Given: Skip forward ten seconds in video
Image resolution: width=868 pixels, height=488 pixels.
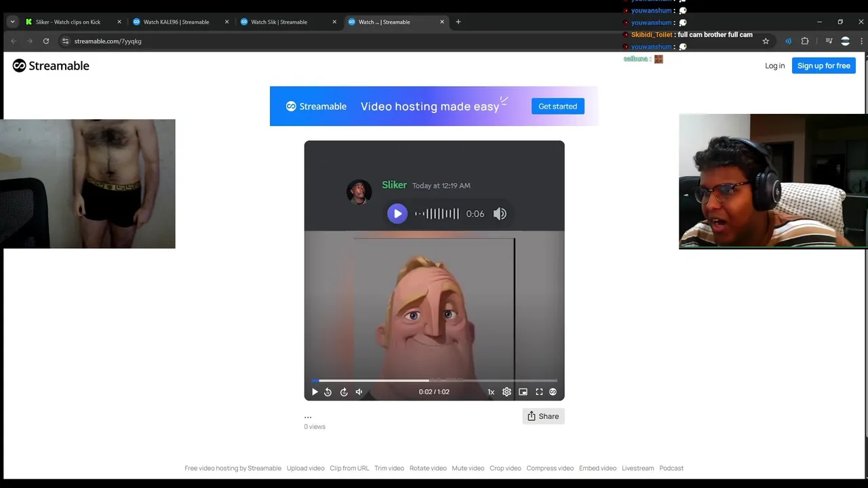Looking at the screenshot, I should pyautogui.click(x=344, y=392).
